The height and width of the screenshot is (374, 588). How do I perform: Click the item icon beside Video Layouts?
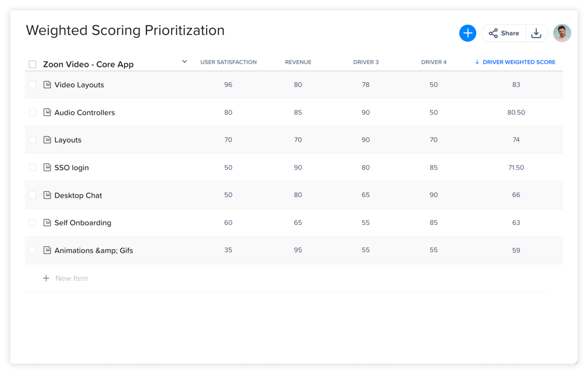47,84
